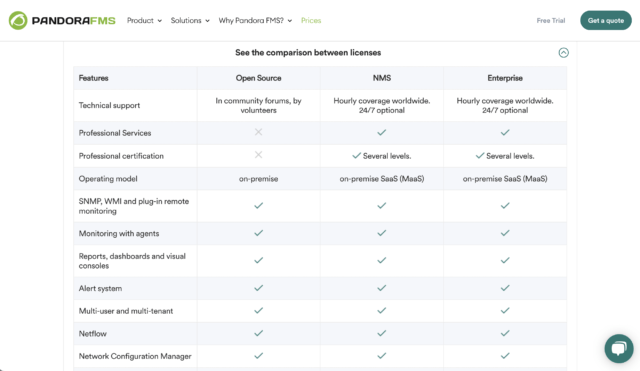Click the 'Operating model' row label
The width and height of the screenshot is (640, 371).
[x=108, y=179]
